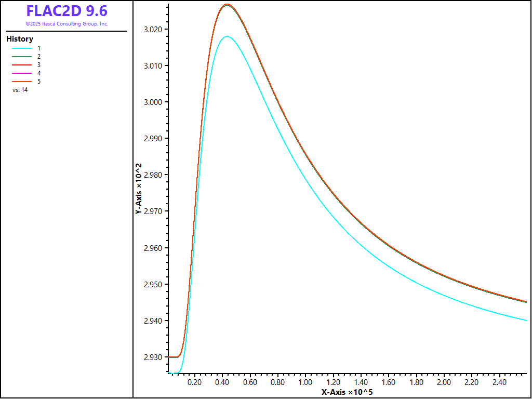Click the peak of the orange-red curve
532x399 pixels.
point(227,4)
